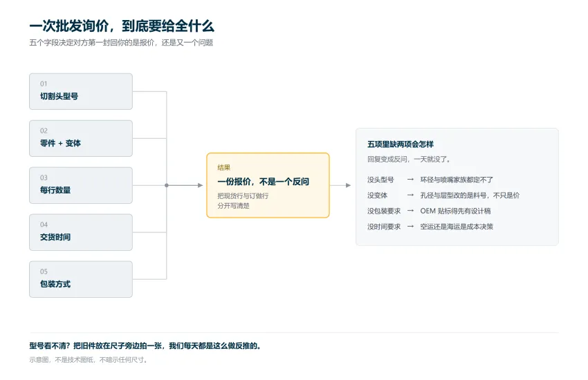Click the 一份报价，不是一个反问 heading

[264, 182]
